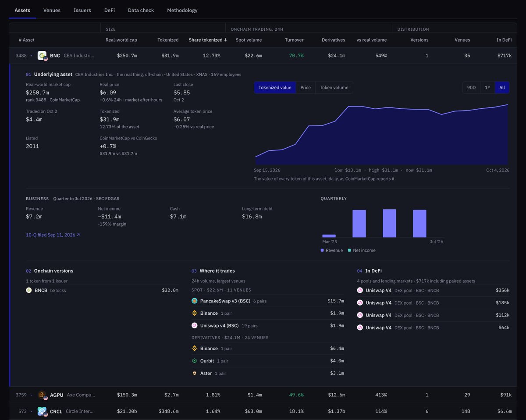Open the Venues tab
Image resolution: width=526 pixels, height=420 pixels.
coord(52,10)
